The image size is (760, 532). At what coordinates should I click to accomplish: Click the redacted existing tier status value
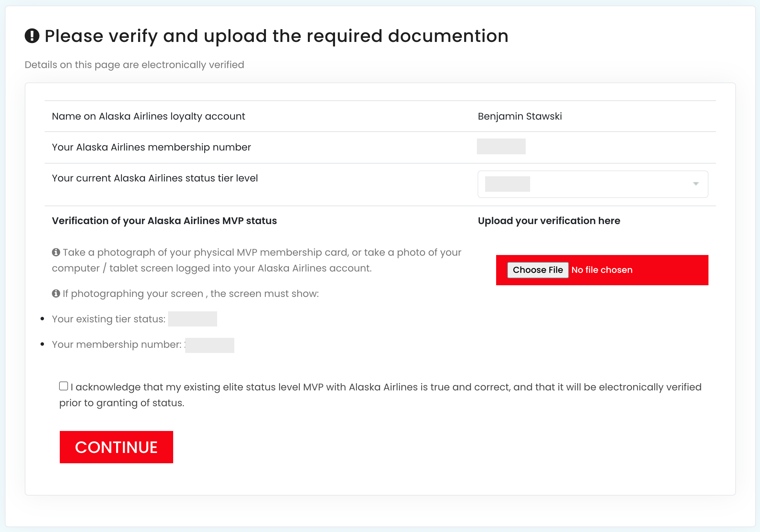coord(192,319)
